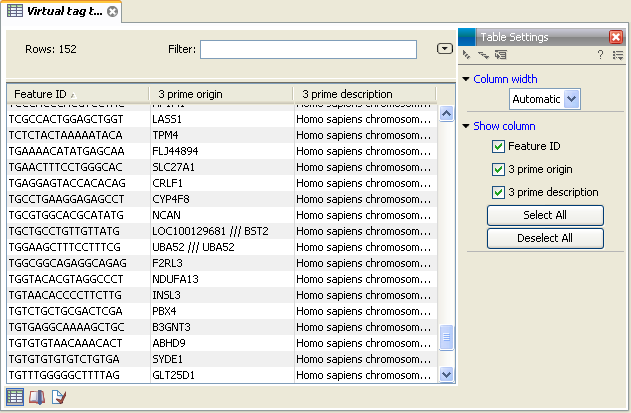The image size is (631, 413).
Task: Open help with the question mark icon
Action: click(600, 55)
